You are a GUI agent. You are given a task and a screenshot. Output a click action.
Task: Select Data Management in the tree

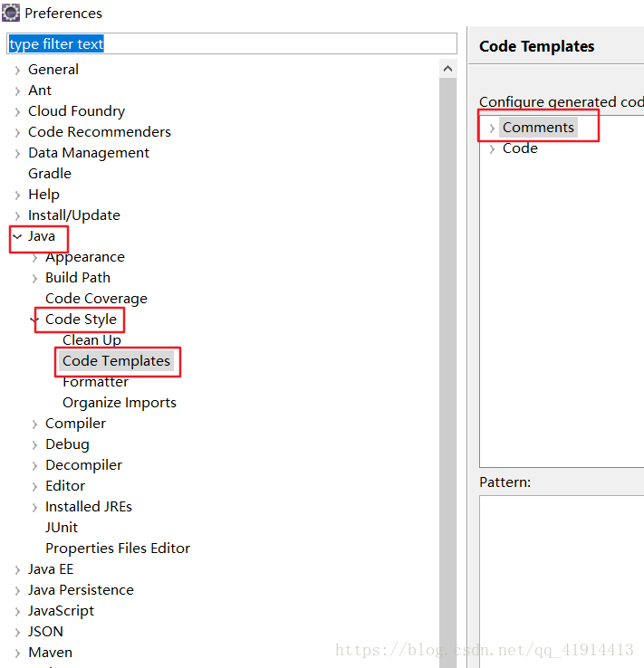pyautogui.click(x=89, y=153)
